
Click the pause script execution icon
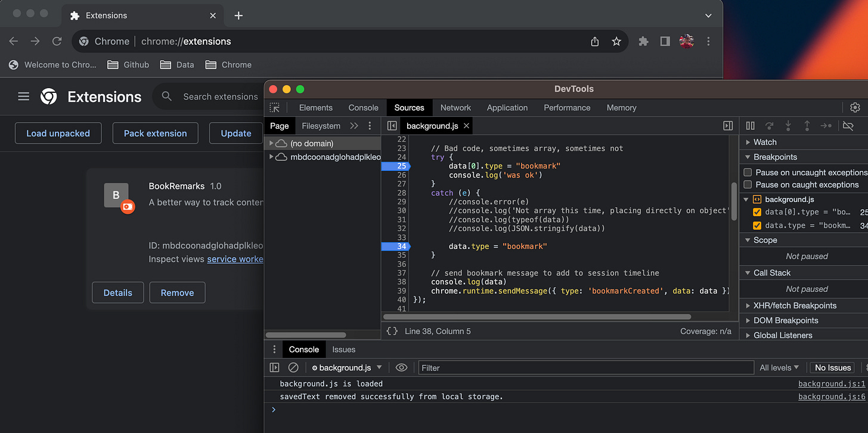(751, 126)
